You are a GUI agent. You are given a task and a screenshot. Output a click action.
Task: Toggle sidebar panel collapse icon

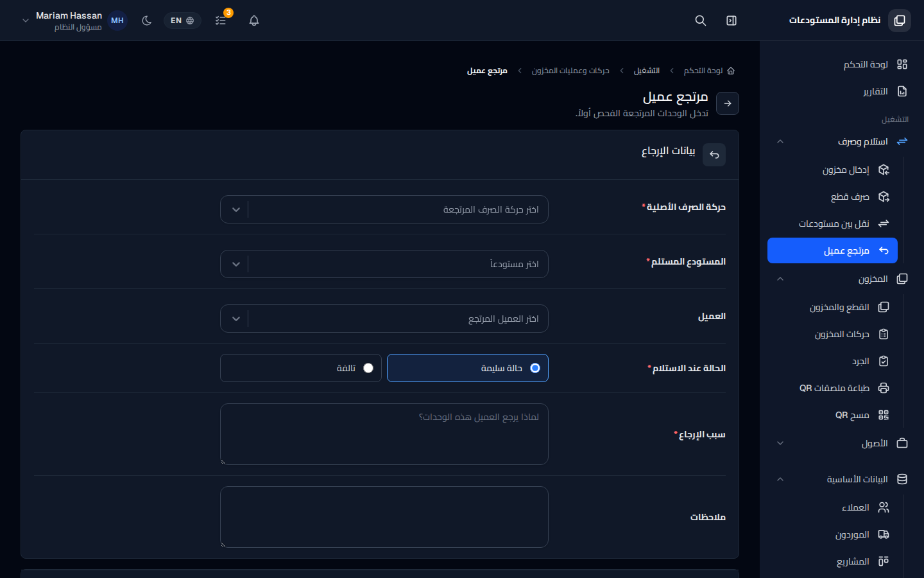(732, 21)
